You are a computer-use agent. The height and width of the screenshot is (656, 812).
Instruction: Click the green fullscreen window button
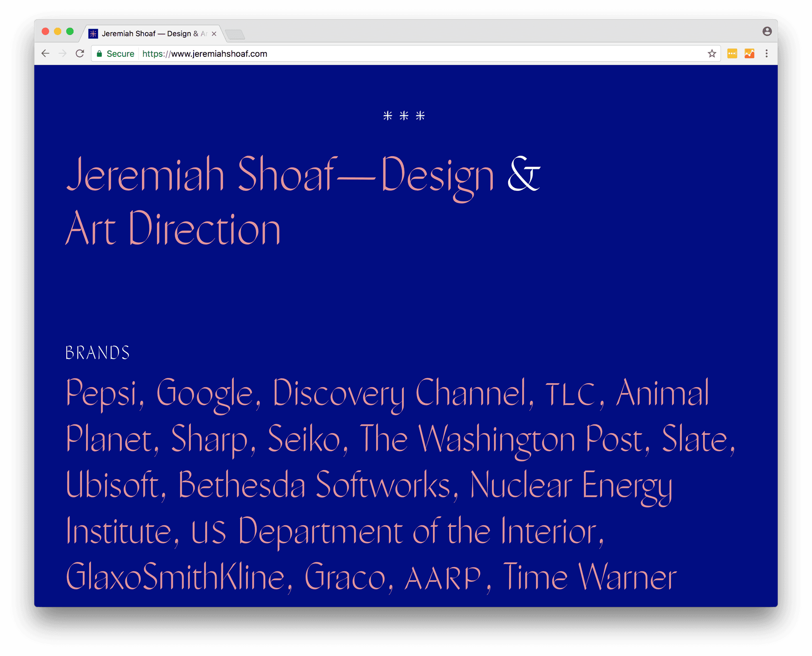coord(70,31)
